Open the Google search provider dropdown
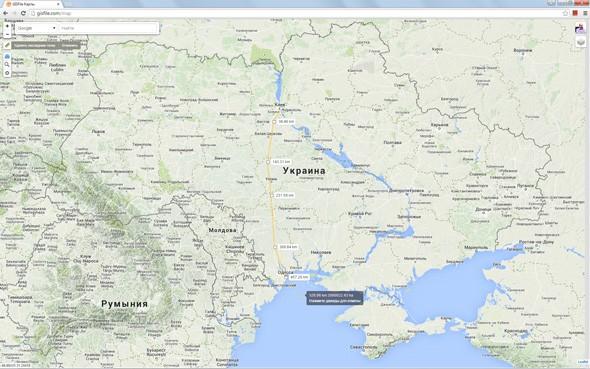 pos(36,28)
